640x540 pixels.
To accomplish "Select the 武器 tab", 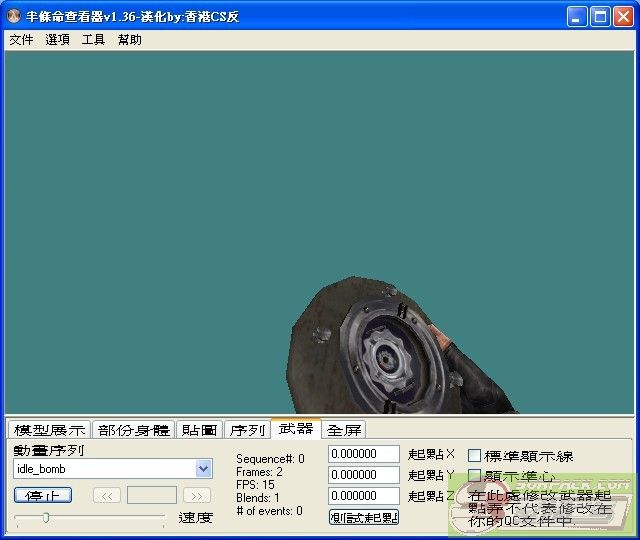I will 296,428.
